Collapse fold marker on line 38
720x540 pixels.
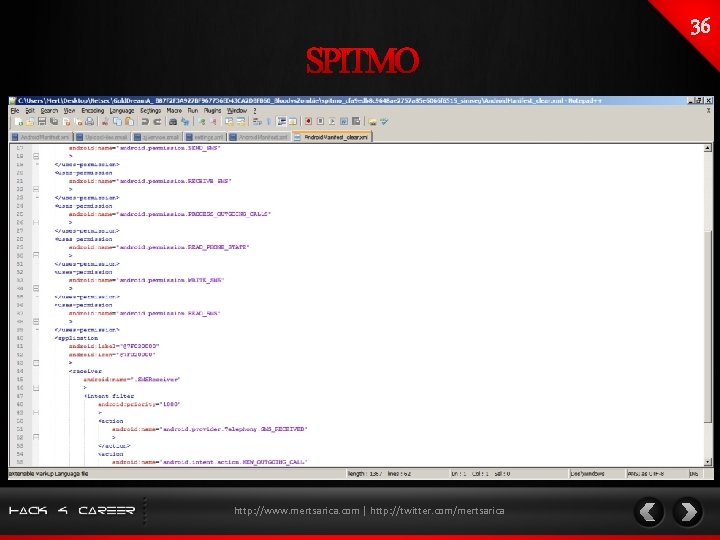(36, 321)
